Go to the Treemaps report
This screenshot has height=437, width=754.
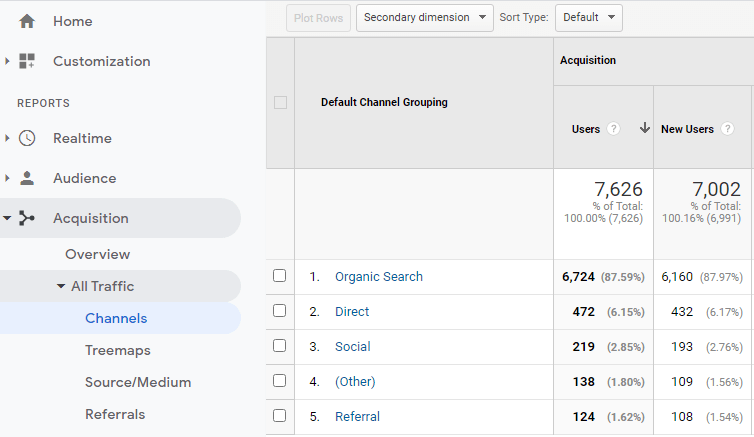click(118, 350)
